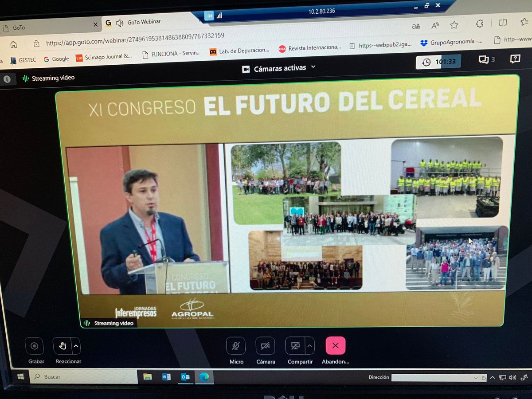
Task: Click the browser address bar URL
Action: click(135, 39)
